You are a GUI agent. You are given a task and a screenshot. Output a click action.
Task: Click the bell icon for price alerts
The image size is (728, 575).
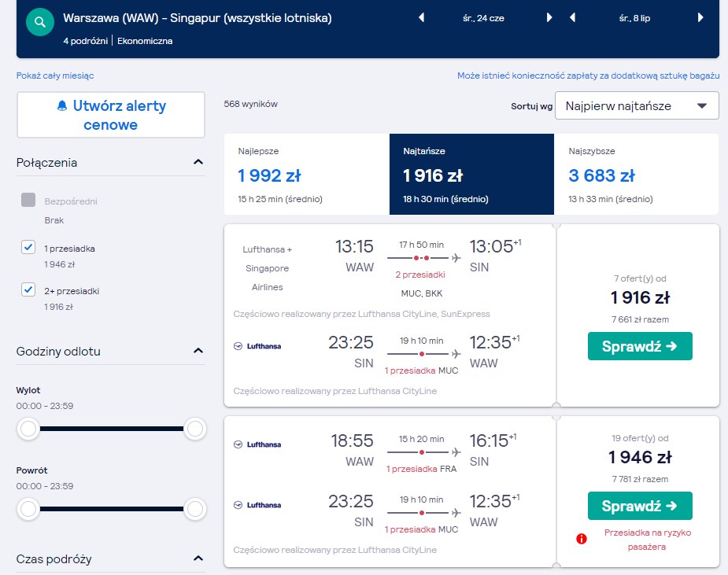click(61, 106)
